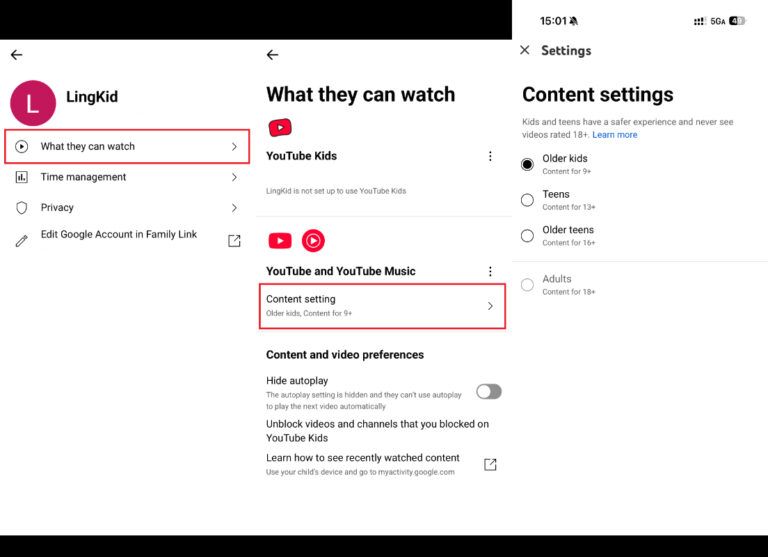Click the Older kids label text
768x557 pixels.
point(565,158)
